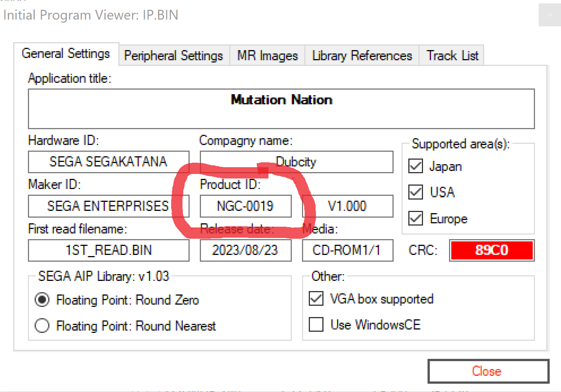Enable the Use WindowsCE checkbox
Screen dimensions: 561x392
coord(316,325)
